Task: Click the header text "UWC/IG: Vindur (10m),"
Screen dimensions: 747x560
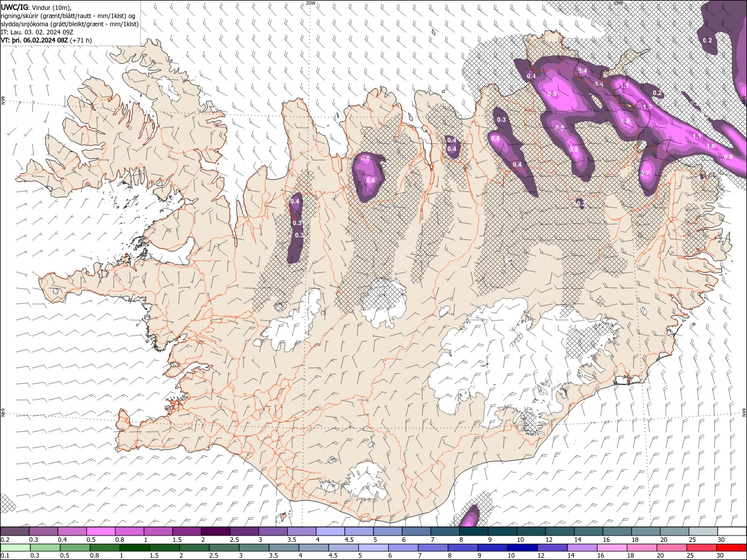Action: pos(36,6)
